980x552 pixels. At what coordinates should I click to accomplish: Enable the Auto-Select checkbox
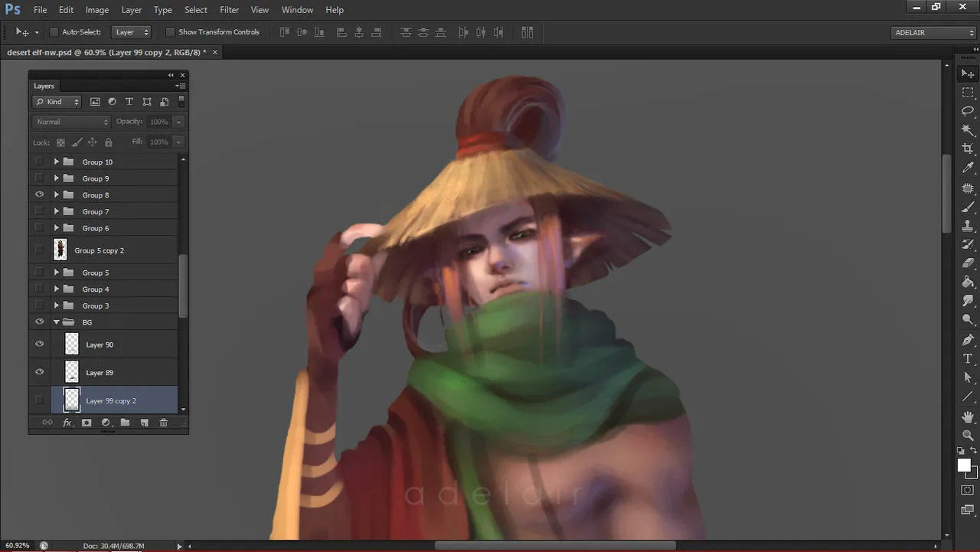pyautogui.click(x=54, y=32)
